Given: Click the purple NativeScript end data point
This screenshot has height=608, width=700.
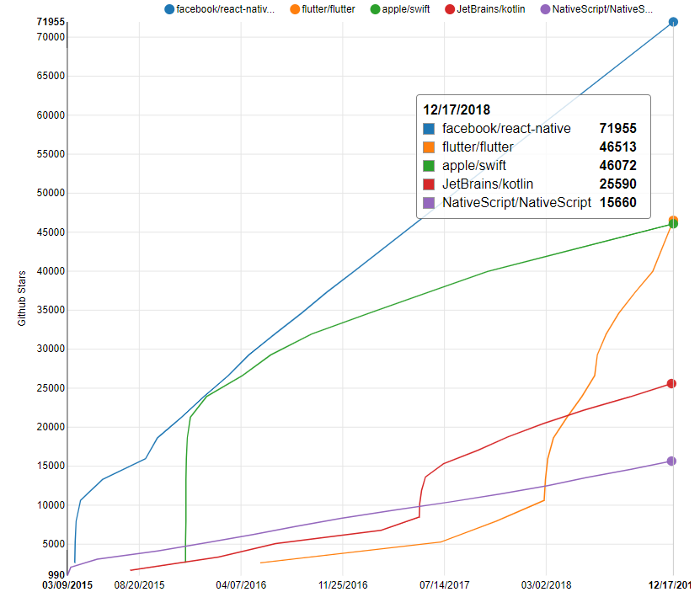Looking at the screenshot, I should 671,461.
